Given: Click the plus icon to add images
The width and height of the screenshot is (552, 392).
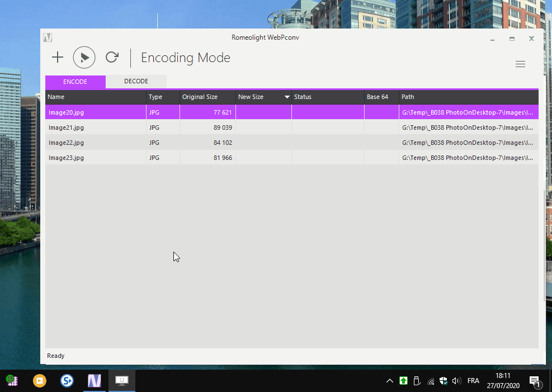Looking at the screenshot, I should pyautogui.click(x=58, y=58).
